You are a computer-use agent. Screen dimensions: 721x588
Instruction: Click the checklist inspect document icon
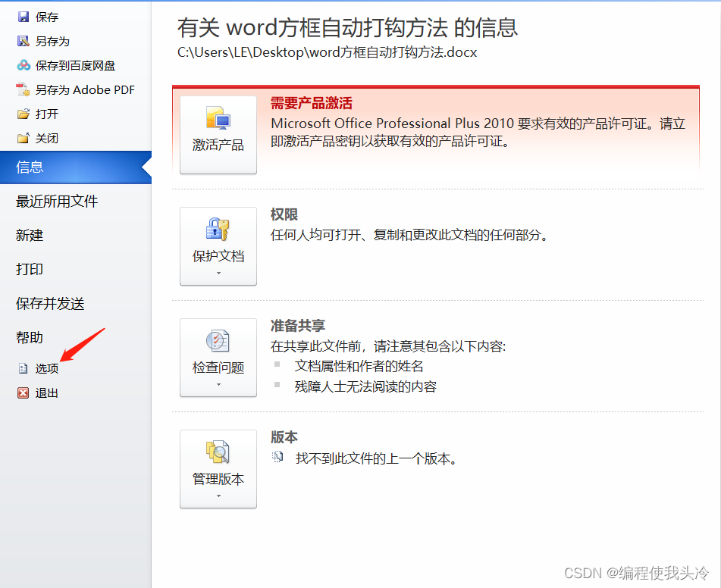coord(218,341)
